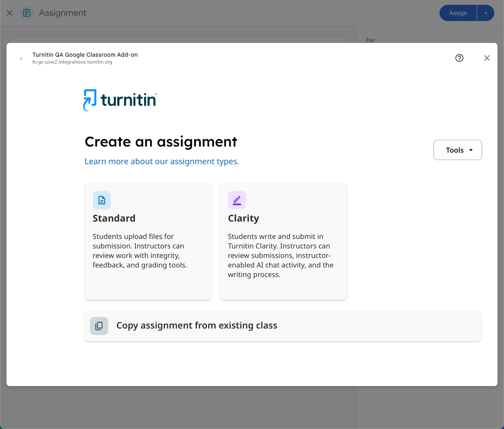Click the Standard card description text
This screenshot has height=429, width=504.
140,251
